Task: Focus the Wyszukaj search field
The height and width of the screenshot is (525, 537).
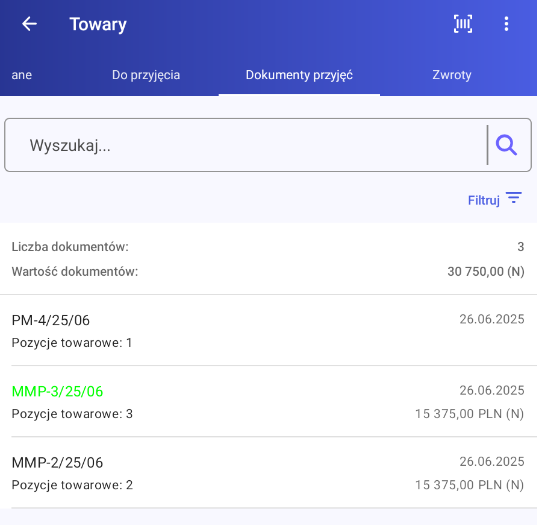Action: click(245, 145)
